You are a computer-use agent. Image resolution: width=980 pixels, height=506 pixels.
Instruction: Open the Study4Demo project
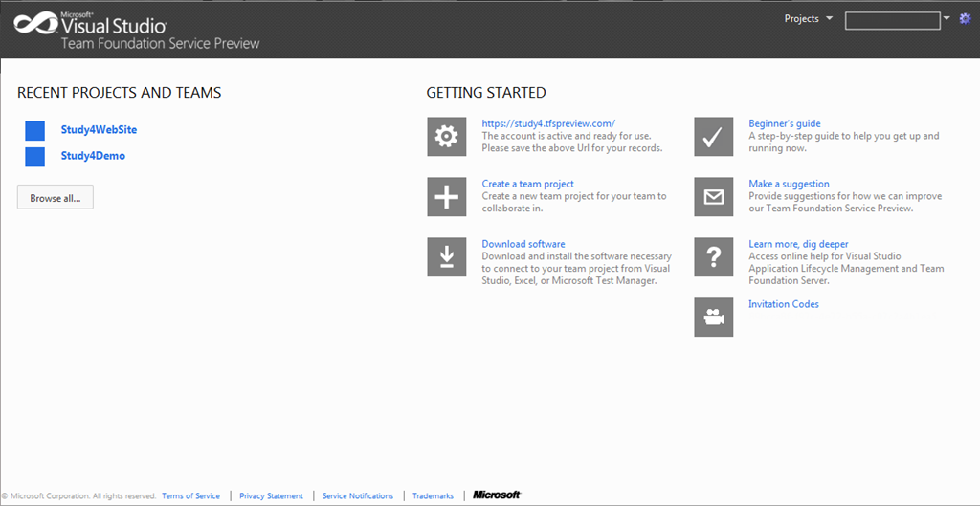point(93,156)
